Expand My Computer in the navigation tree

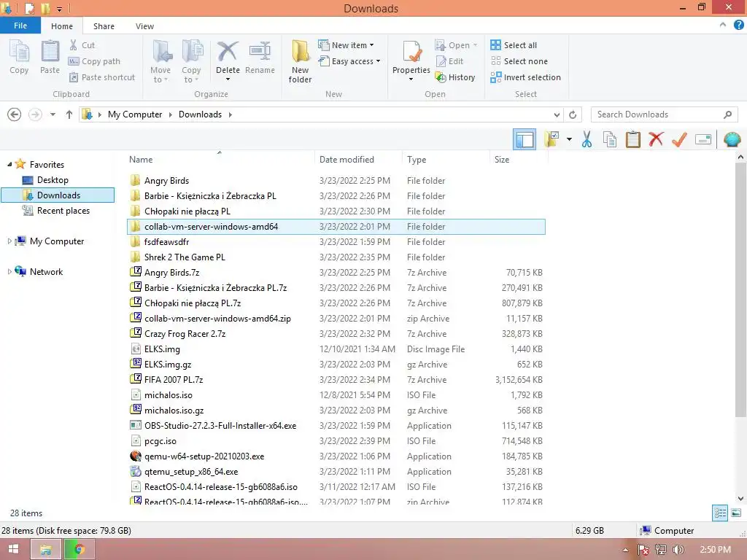tap(9, 241)
